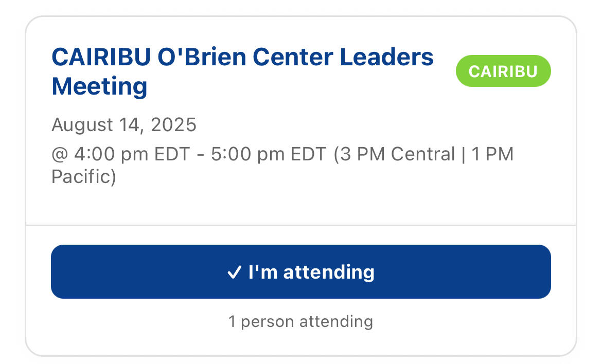Click the "@" symbol before the event time
The image size is (602, 364).
(57, 155)
